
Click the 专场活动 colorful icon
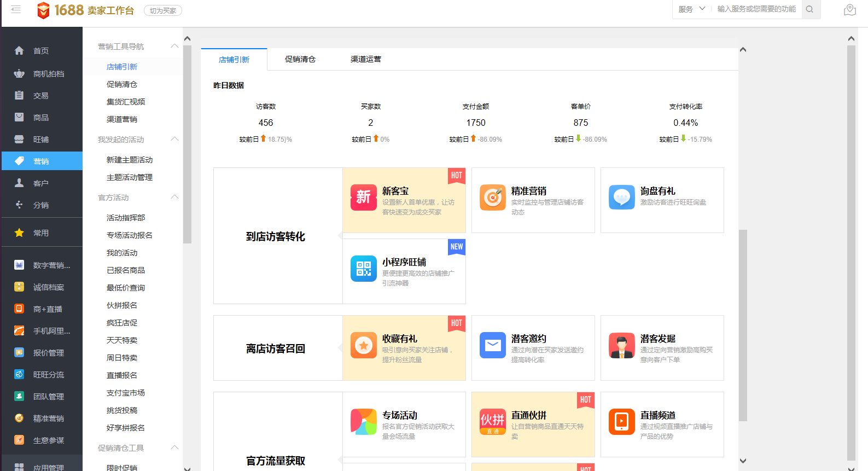pos(364,422)
